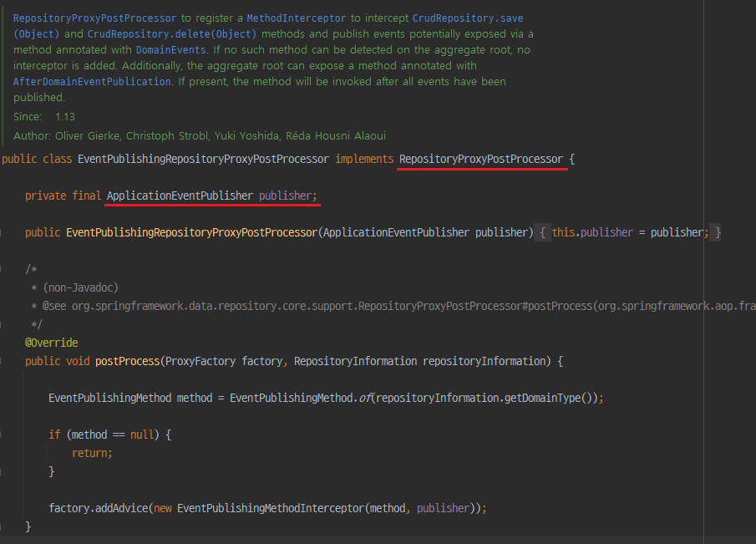
Task: Click the addAdvice method call
Action: click(121, 508)
